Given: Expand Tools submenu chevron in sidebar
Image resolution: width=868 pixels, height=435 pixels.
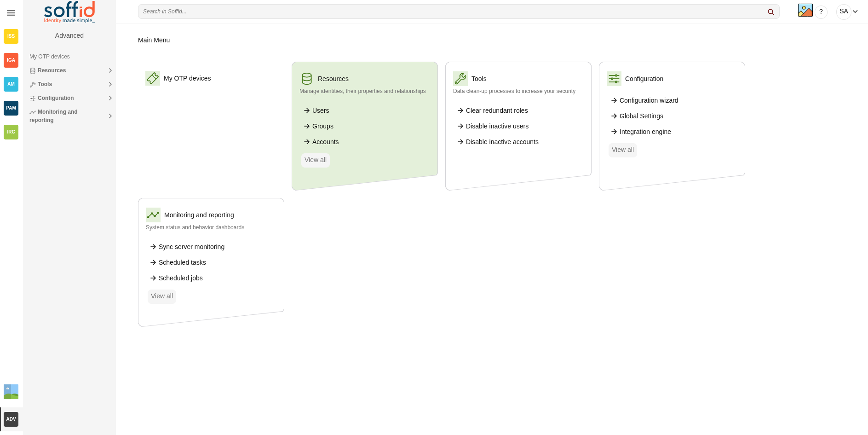Looking at the screenshot, I should click(110, 84).
